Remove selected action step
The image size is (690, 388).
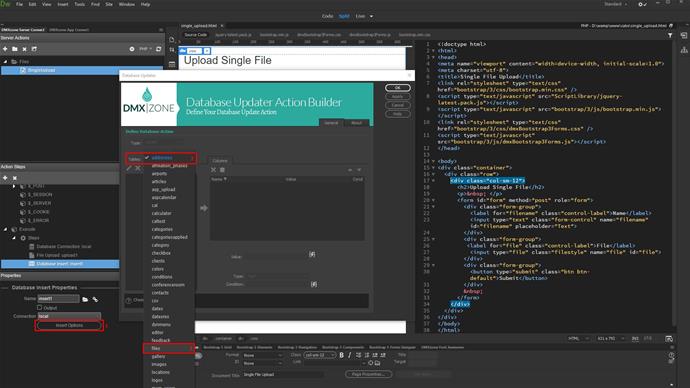click(x=15, y=178)
